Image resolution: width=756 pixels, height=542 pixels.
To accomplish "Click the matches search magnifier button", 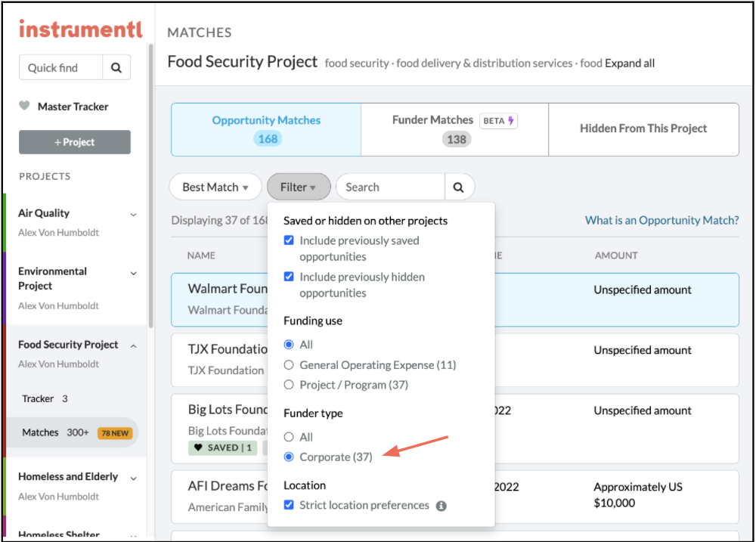I will [459, 187].
